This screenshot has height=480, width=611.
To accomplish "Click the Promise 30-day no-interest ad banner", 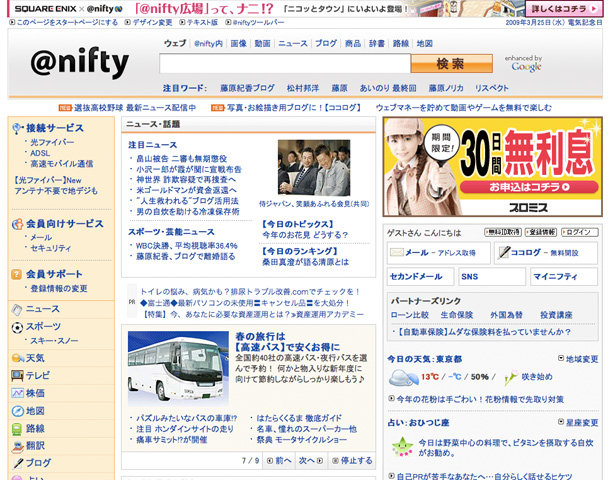I will 493,167.
